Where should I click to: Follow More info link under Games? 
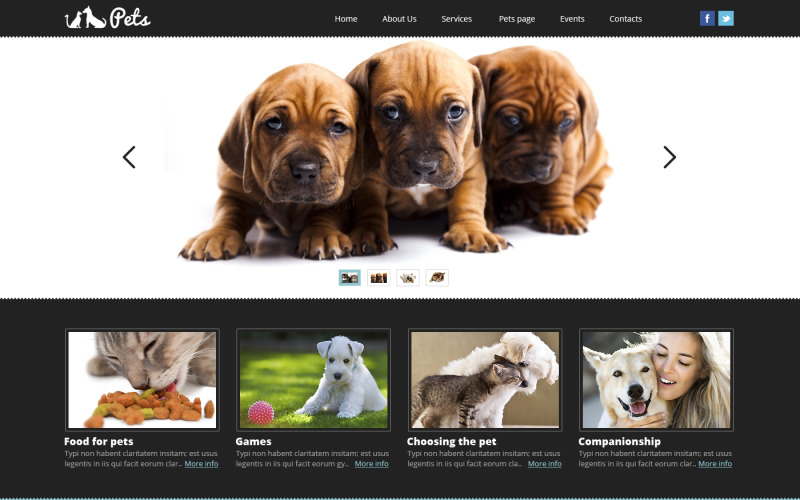[371, 464]
